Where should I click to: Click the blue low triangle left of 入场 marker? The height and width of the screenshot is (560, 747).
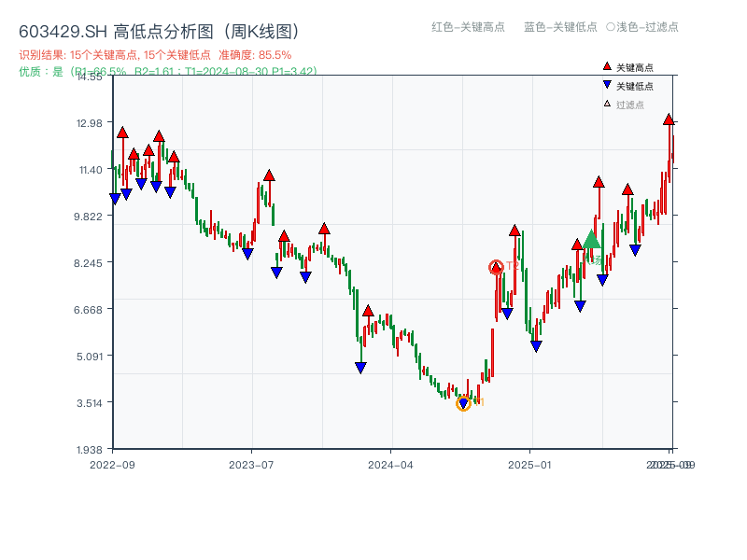[x=580, y=306]
